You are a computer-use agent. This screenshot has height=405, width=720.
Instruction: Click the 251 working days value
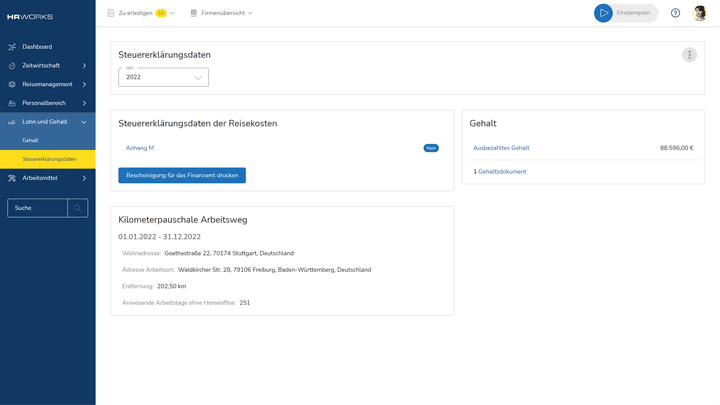245,303
